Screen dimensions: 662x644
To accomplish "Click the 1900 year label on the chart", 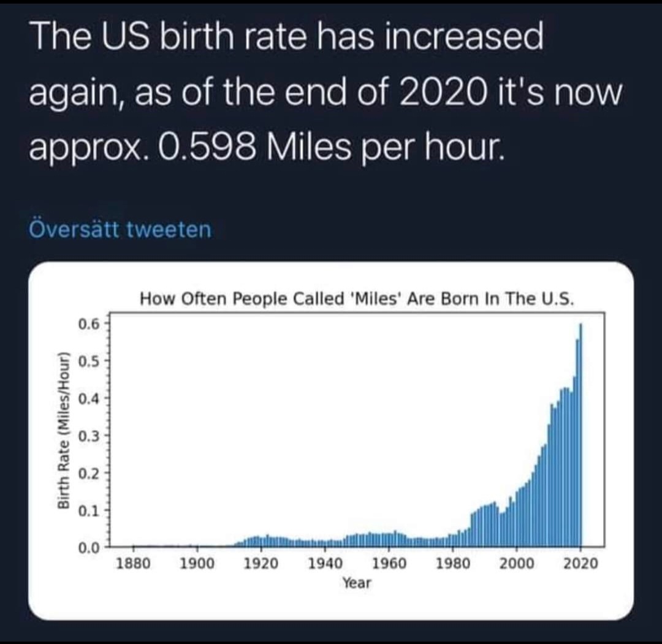I will [x=197, y=564].
